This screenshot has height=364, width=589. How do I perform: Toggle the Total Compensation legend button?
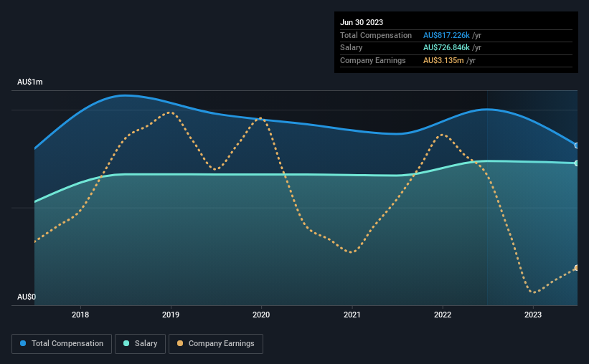(x=62, y=344)
